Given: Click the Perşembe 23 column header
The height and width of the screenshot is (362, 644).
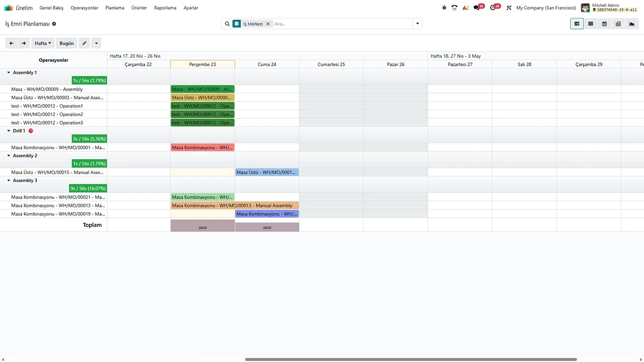Looking at the screenshot, I should [202, 64].
